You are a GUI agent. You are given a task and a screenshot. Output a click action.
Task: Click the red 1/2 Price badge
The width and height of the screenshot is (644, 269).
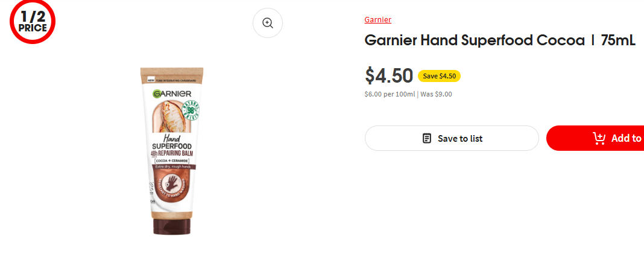pyautogui.click(x=33, y=22)
